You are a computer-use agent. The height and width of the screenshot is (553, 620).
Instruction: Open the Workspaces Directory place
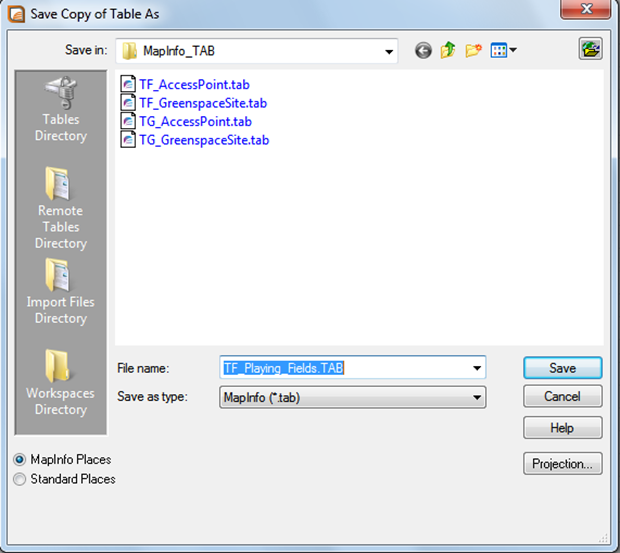[61, 383]
